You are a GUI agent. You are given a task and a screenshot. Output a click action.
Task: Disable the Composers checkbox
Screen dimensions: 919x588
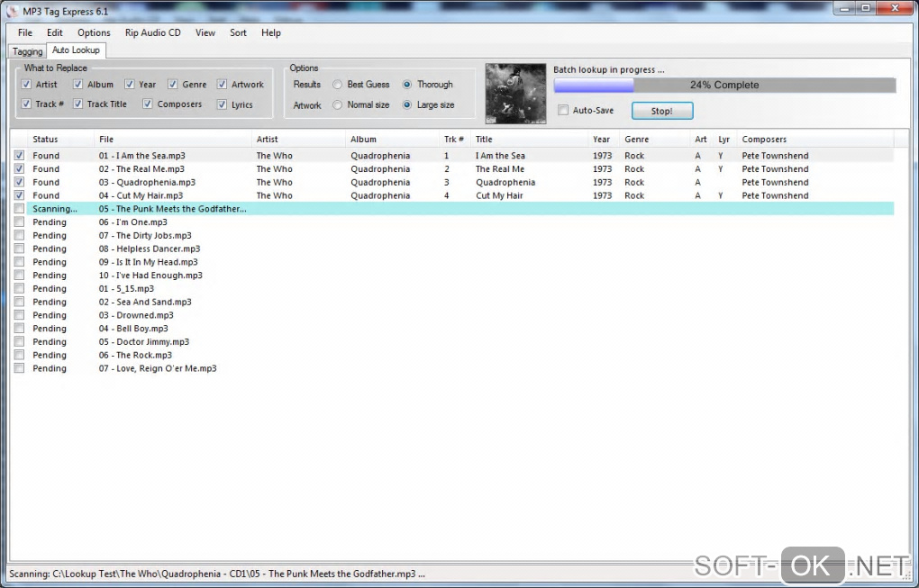[147, 104]
